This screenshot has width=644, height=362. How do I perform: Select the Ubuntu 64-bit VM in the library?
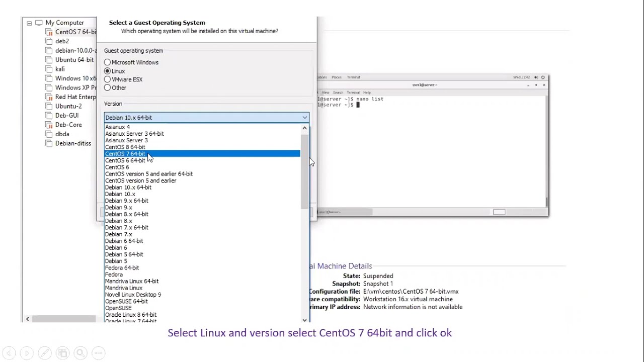[74, 60]
